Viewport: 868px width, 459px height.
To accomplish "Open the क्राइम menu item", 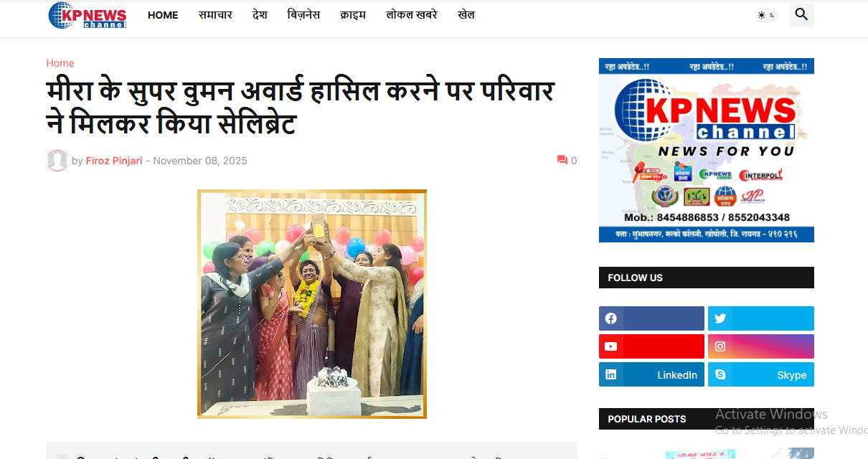I will pos(353,15).
